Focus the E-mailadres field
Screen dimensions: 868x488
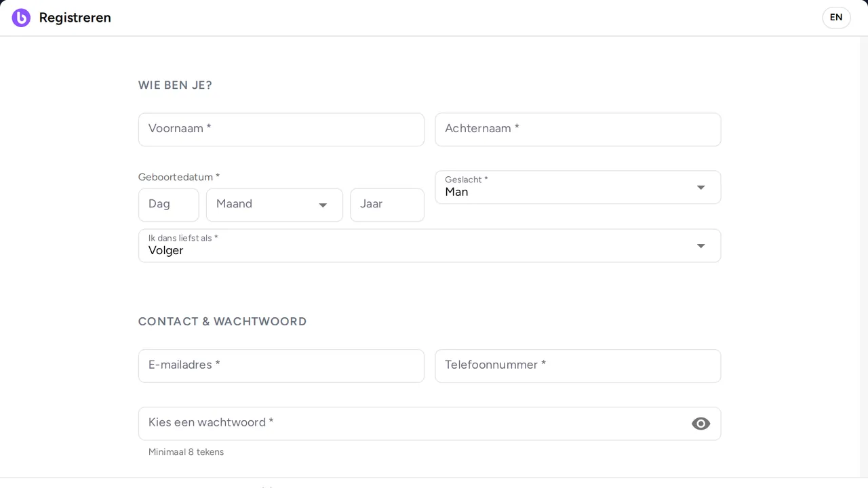(281, 366)
